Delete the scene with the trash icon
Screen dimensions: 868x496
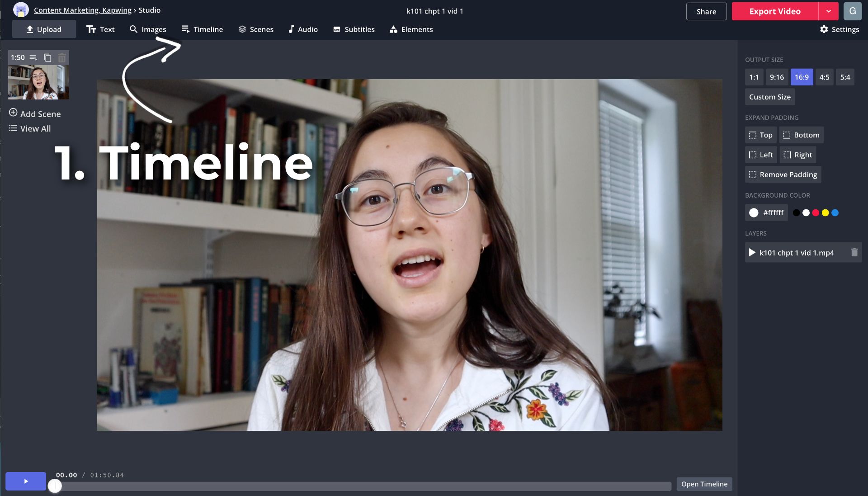(62, 57)
